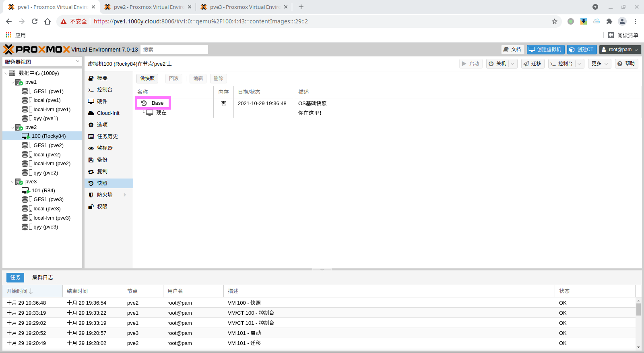Viewport: 644px width, 353px height.
Task: Click the search input field
Action: click(x=174, y=50)
